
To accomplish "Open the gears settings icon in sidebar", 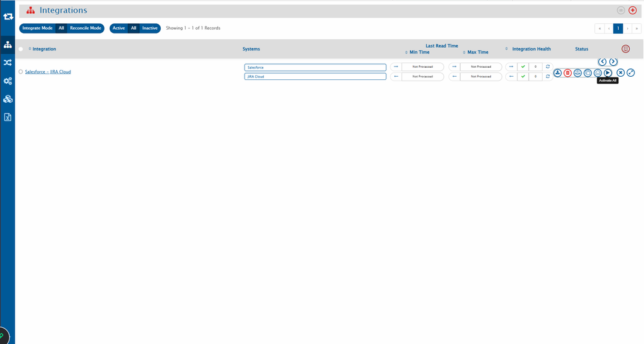I will point(8,81).
